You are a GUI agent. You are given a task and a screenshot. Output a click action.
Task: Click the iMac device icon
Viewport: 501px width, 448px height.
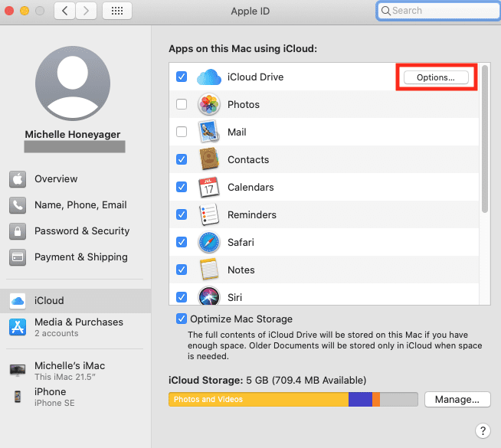(18, 371)
